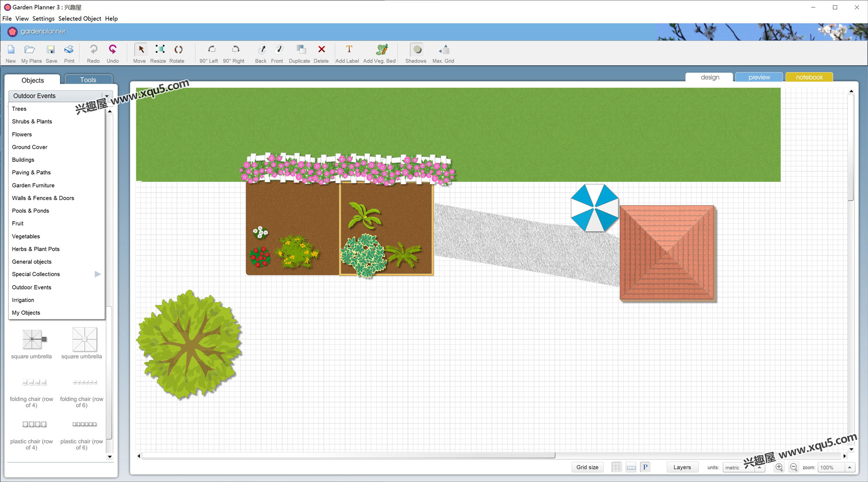Toggle the My Objects category
868x482 pixels.
(26, 312)
